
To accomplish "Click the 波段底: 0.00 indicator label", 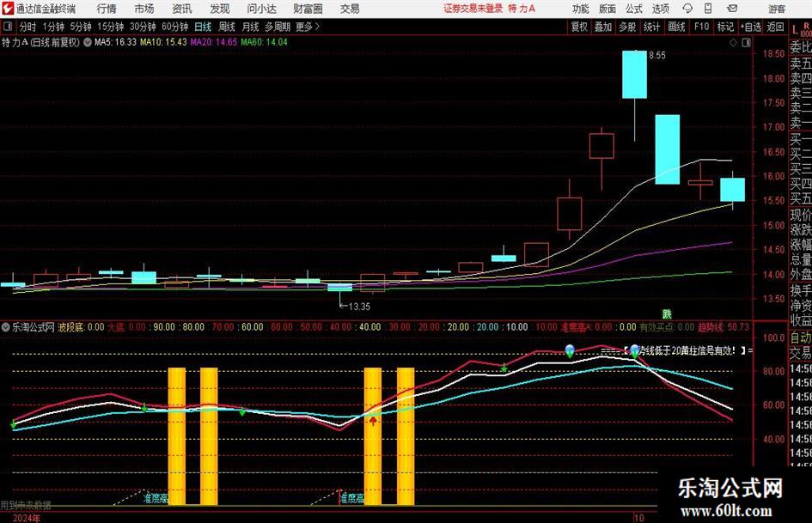I will pos(81,327).
